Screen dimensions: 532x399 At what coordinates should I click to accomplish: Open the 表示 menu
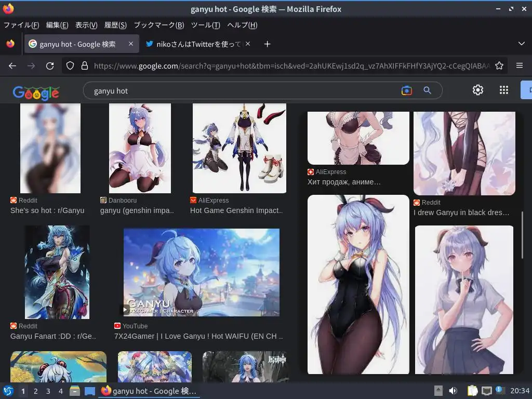[86, 25]
